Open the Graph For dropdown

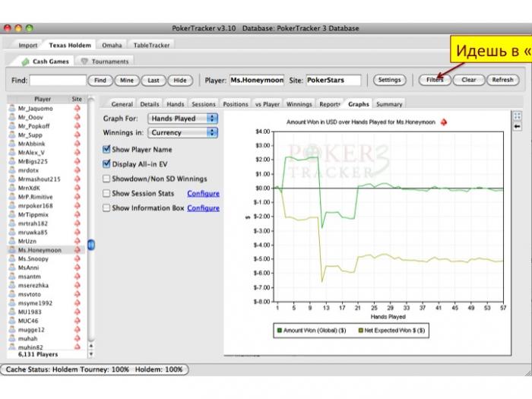point(183,119)
